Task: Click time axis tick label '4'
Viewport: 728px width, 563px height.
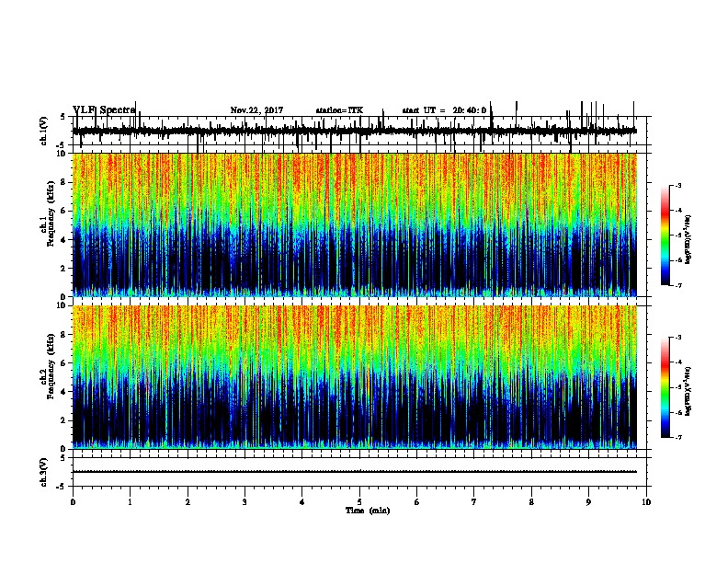Action: (302, 502)
